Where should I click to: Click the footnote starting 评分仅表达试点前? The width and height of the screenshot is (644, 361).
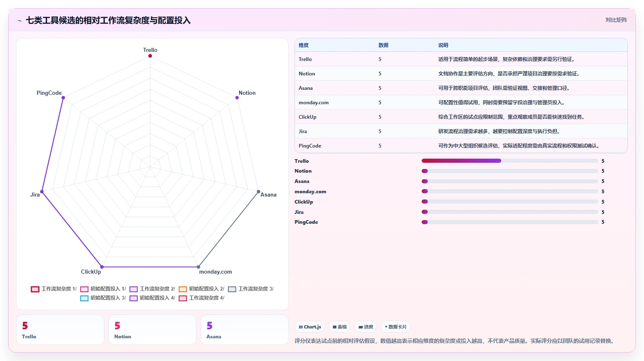[x=454, y=341]
